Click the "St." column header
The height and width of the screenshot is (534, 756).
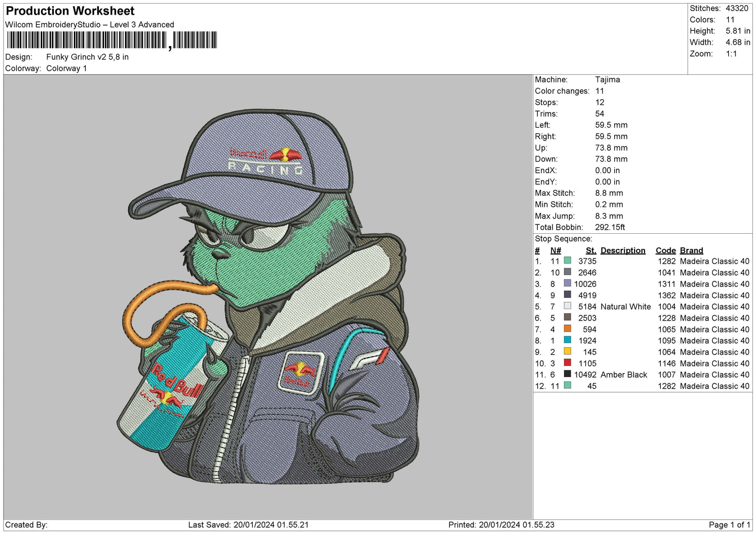tap(591, 251)
